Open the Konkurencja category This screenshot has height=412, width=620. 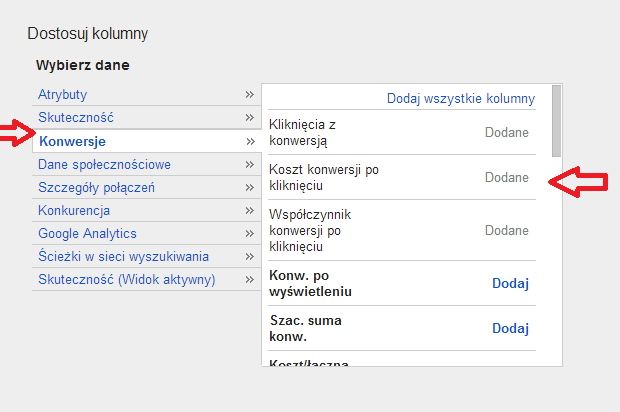73,210
